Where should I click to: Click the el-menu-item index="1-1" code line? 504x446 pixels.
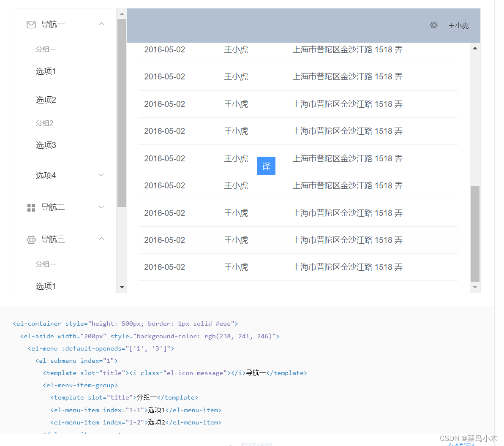click(x=136, y=410)
